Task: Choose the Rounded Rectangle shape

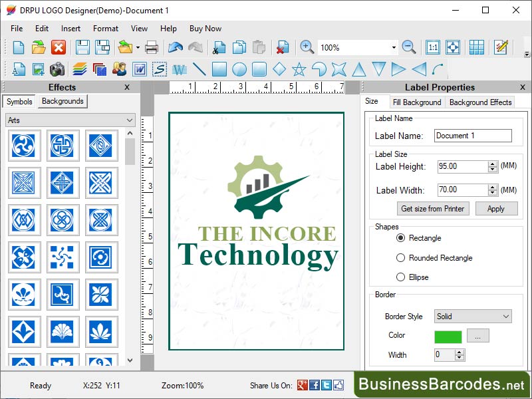Action: tap(401, 257)
